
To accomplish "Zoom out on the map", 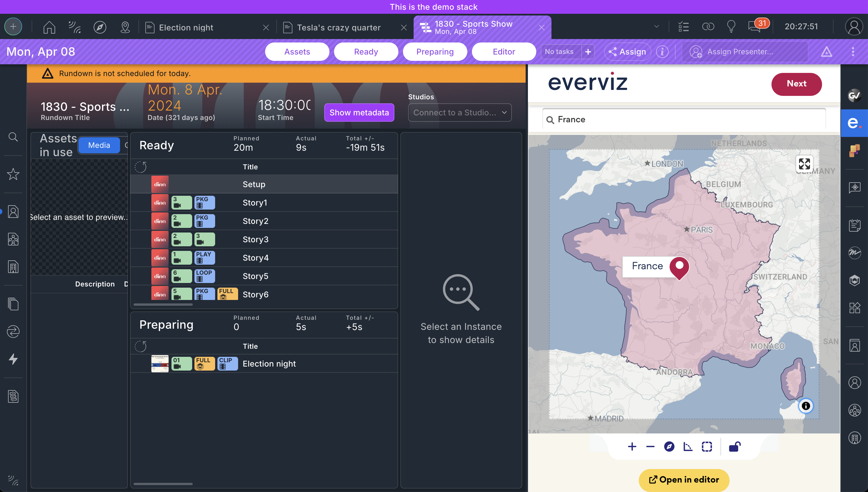I will coord(650,447).
